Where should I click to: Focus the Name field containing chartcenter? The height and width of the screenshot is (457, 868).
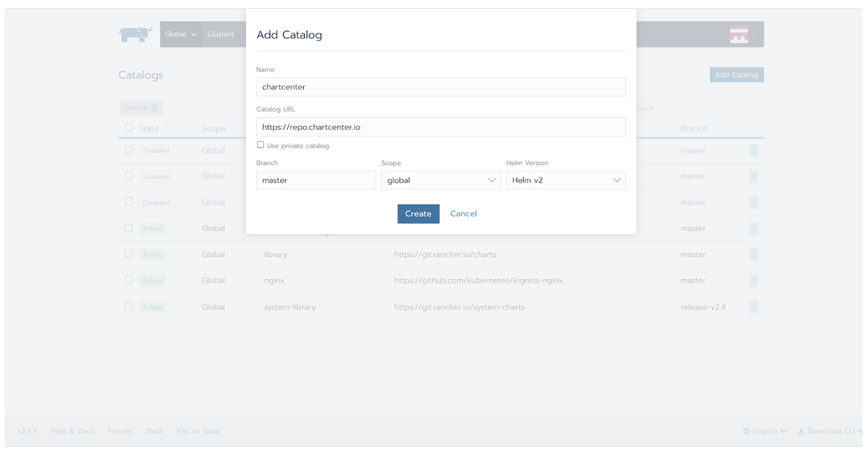(441, 87)
